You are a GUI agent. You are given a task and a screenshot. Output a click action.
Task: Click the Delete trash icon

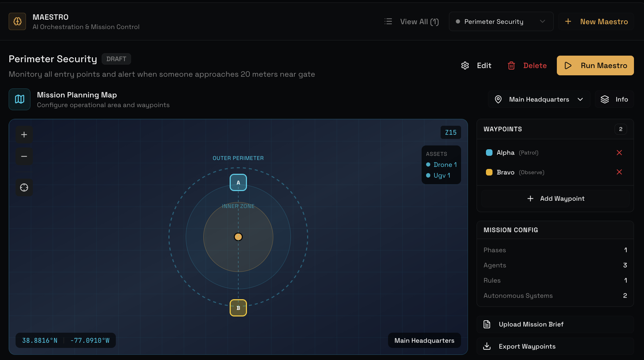(511, 66)
